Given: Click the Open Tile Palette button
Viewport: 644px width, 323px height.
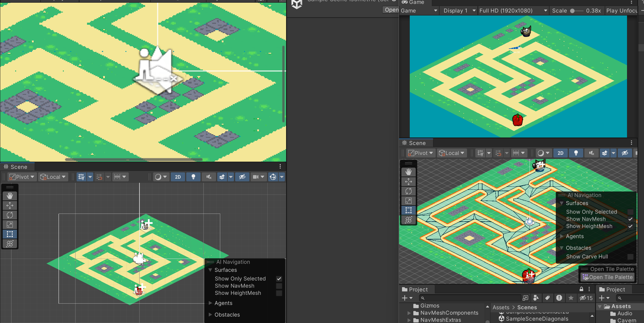Looking at the screenshot, I should click(608, 277).
